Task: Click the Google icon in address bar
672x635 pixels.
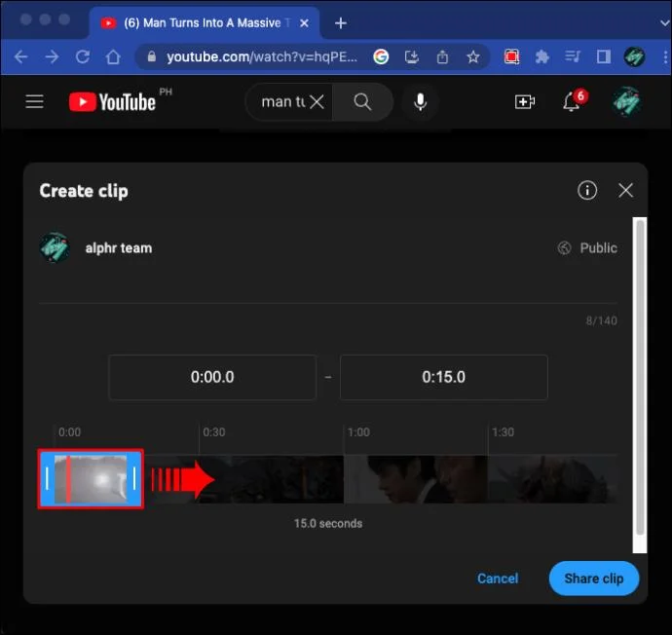Action: [x=381, y=56]
